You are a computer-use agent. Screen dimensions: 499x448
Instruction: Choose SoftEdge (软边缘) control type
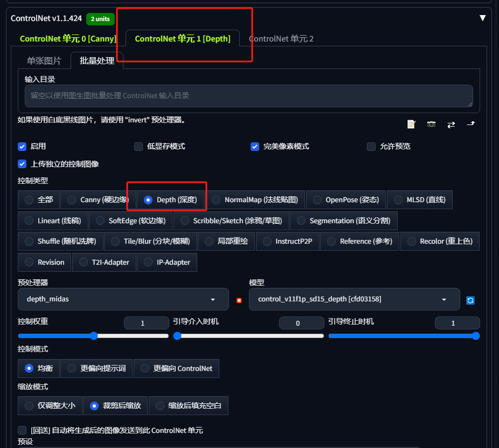(131, 220)
